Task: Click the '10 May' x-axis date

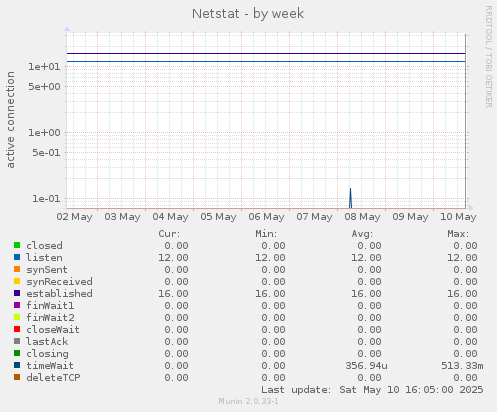Action: coord(458,217)
